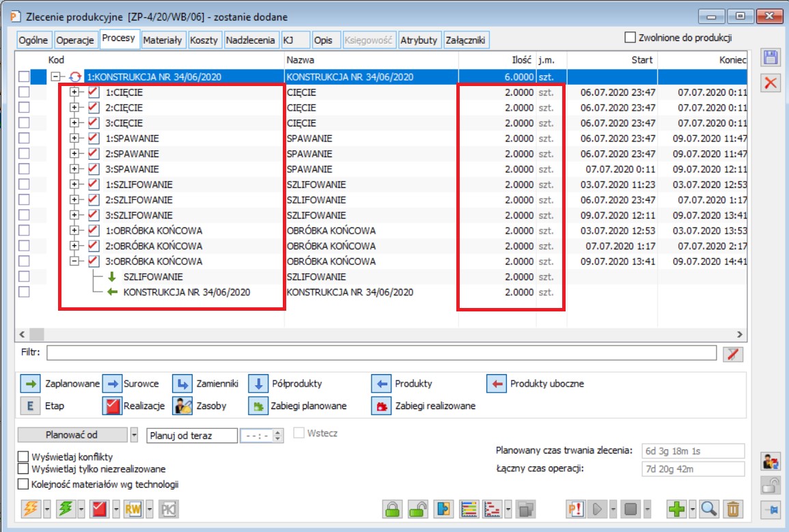Toggle the Półprodukty down-arrow filter
Screen dimensions: 789x532
pyautogui.click(x=258, y=384)
